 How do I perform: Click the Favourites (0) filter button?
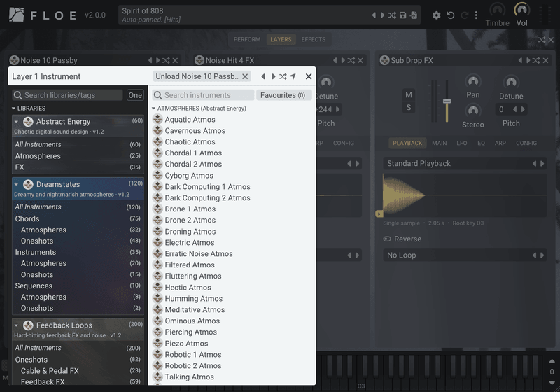pos(283,95)
